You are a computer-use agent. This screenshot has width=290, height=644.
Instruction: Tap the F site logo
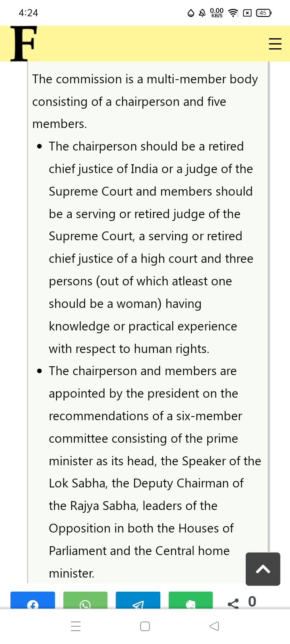pyautogui.click(x=23, y=44)
